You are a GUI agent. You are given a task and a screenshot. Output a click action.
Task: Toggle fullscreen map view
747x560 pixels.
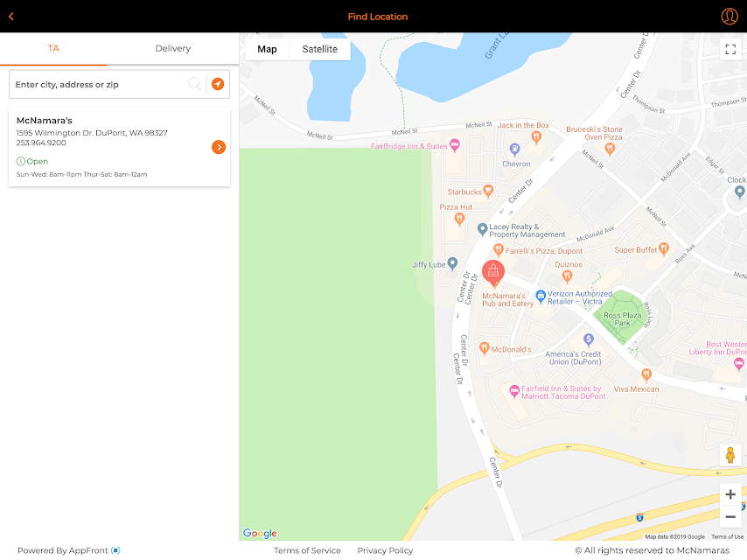730,49
